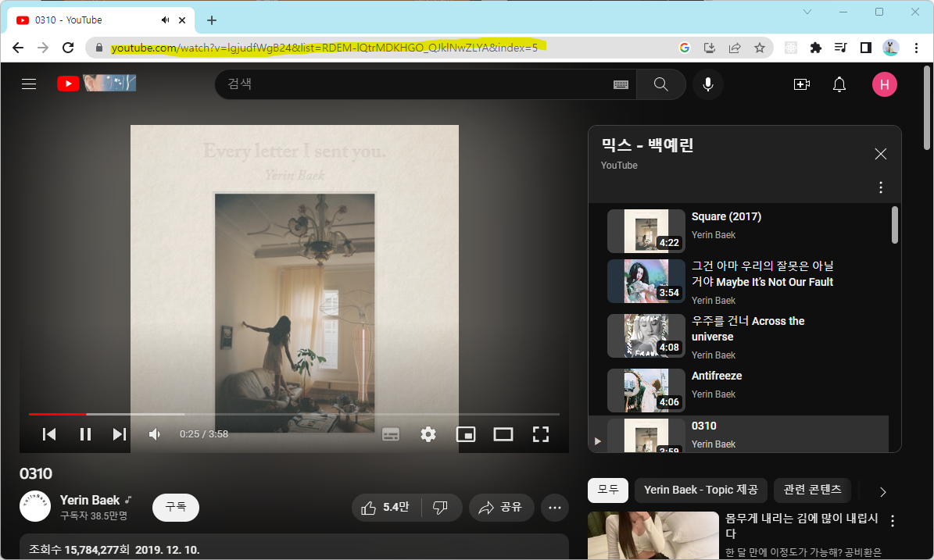View site info via lock icon
This screenshot has height=560, width=934.
[99, 48]
